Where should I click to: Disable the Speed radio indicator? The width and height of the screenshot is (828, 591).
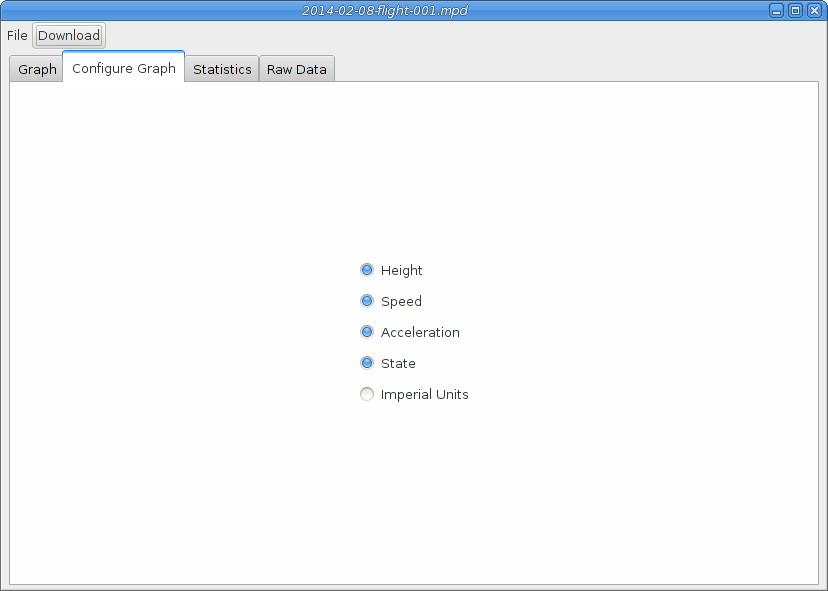click(367, 301)
